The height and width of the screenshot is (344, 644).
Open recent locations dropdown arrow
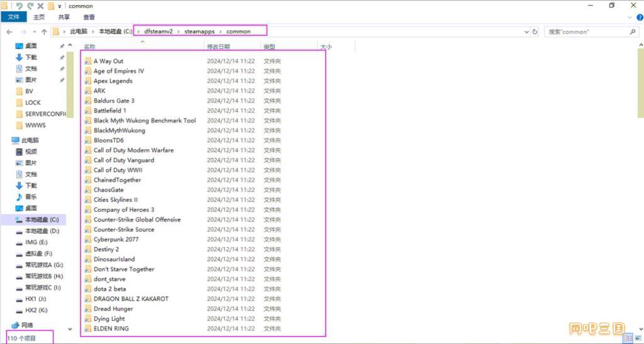[x=35, y=31]
